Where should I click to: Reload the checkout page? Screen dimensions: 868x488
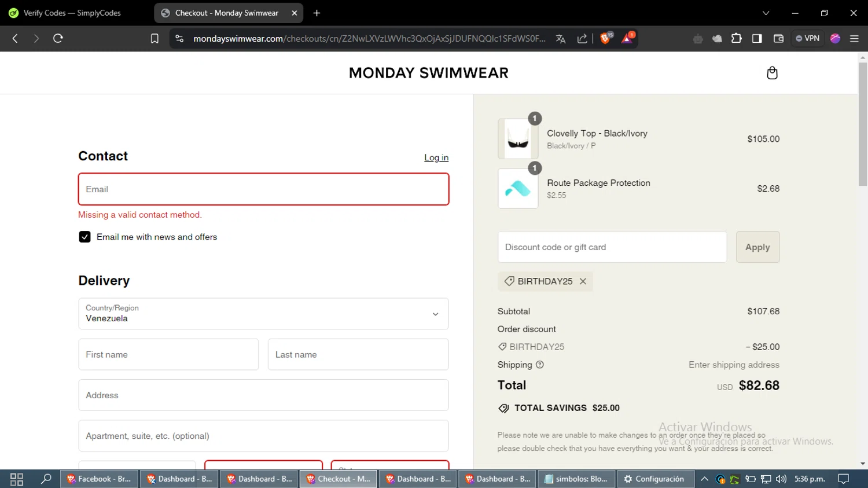click(58, 39)
